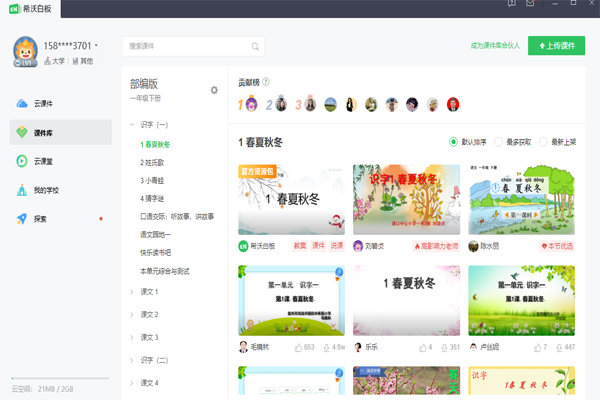
Task: Click the gear icon next to 部编版
Action: (214, 90)
